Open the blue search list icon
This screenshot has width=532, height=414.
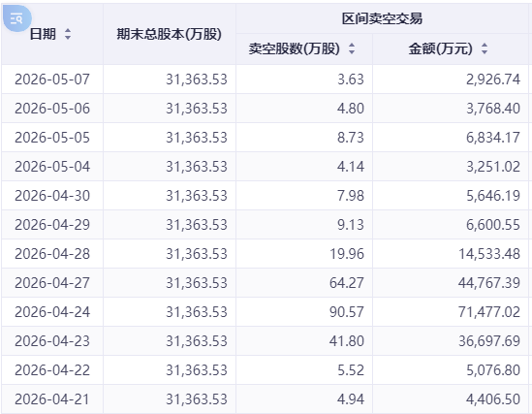point(17,18)
